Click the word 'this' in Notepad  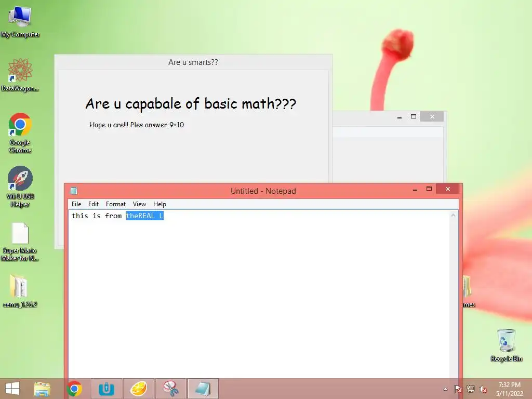click(79, 216)
